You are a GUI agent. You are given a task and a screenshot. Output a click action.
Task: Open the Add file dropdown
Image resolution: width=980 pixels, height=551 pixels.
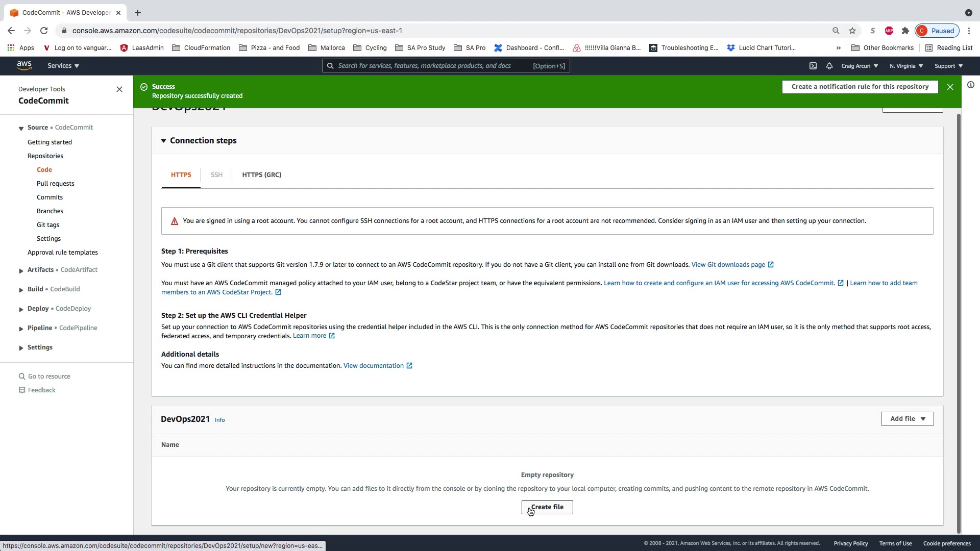coord(907,419)
